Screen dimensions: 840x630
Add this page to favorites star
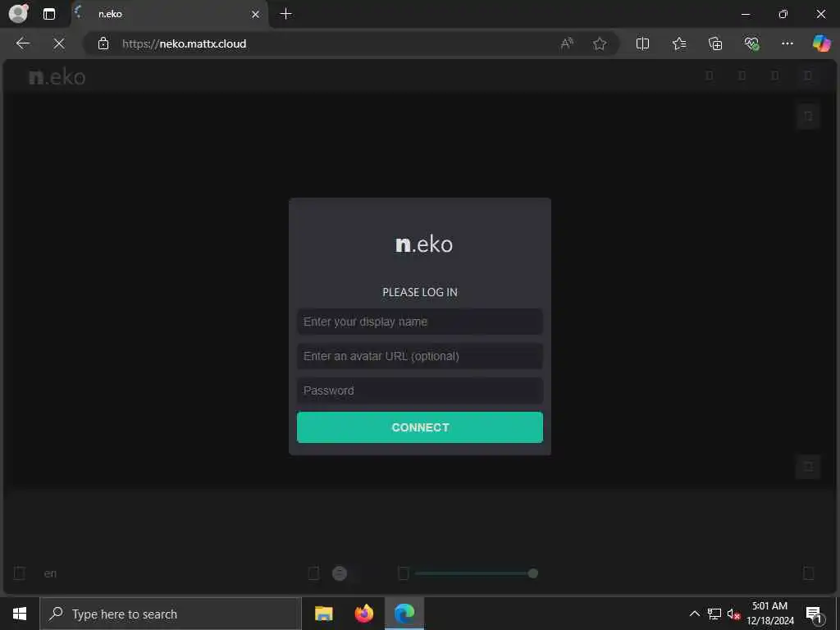coord(600,43)
